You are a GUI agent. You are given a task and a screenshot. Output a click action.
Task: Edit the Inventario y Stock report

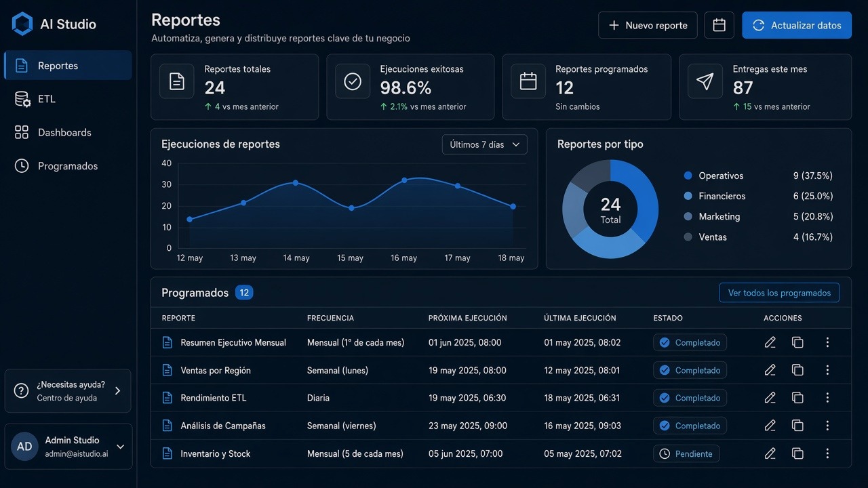[770, 453]
